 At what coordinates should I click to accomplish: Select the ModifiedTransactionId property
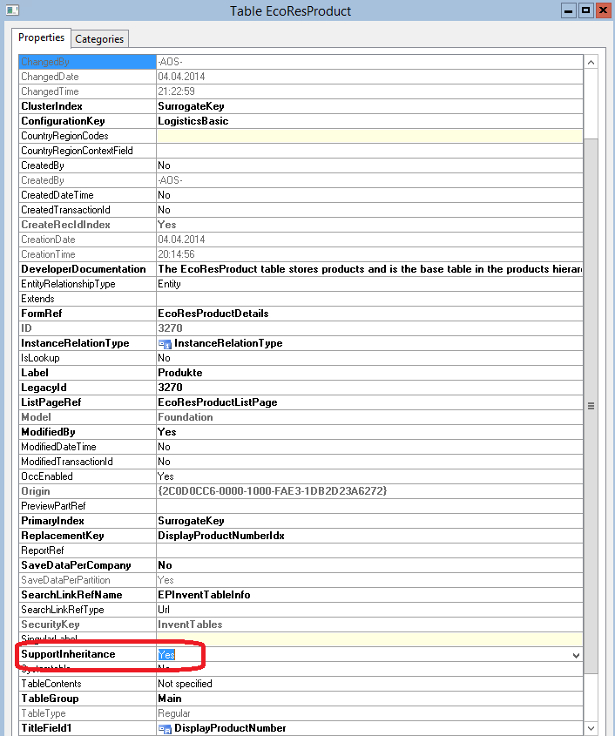coord(67,462)
